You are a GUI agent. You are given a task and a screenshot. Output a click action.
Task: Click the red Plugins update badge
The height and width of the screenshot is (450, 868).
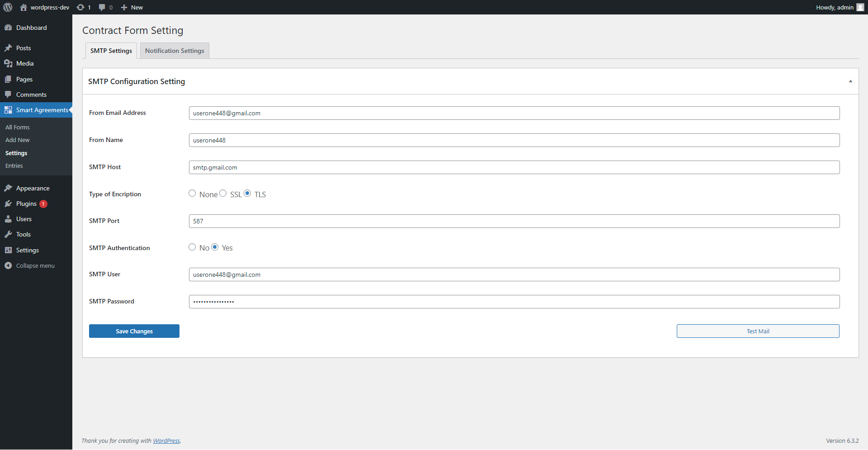point(43,204)
